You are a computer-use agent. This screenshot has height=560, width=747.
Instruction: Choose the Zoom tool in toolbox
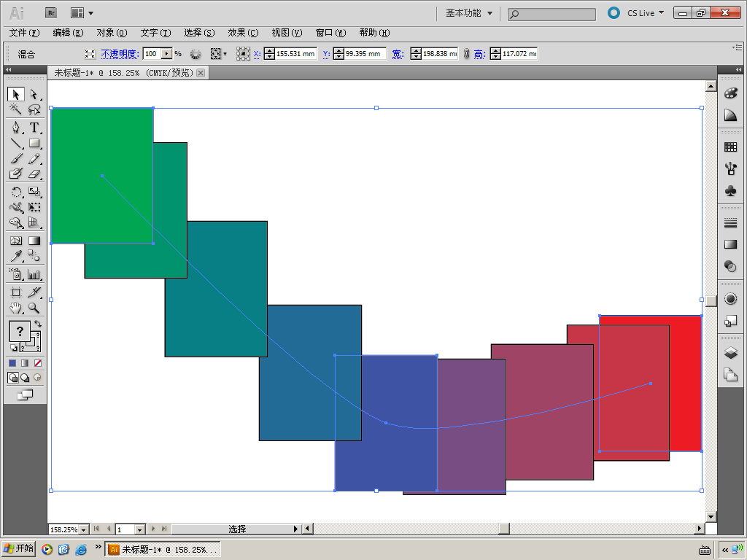click(34, 308)
